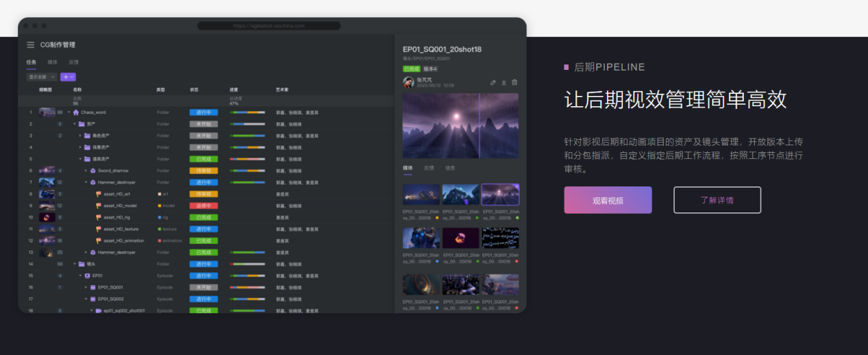Click the download icon in detail panel
Screen dimensions: 868x355
[504, 82]
